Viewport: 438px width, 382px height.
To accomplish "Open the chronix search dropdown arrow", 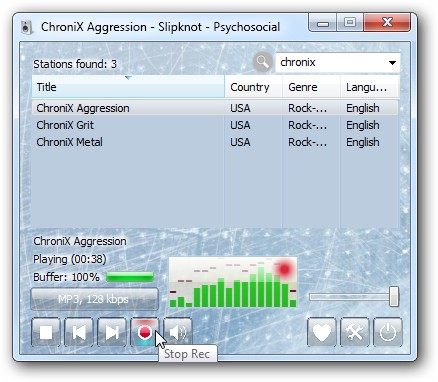I will click(392, 63).
